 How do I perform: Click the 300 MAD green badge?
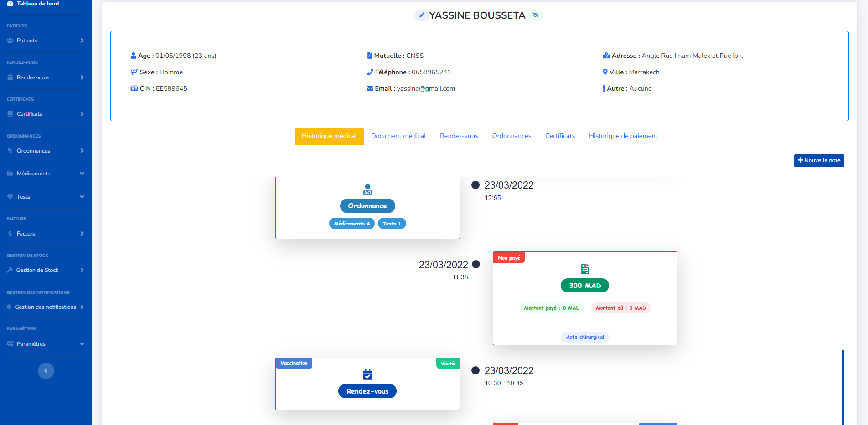click(584, 286)
